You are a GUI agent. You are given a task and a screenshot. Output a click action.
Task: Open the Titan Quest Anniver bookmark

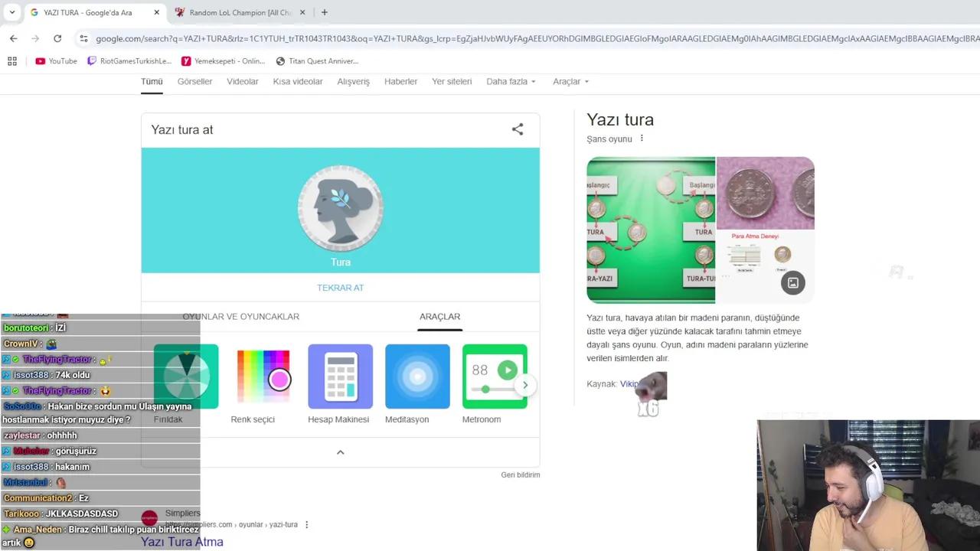(x=317, y=61)
